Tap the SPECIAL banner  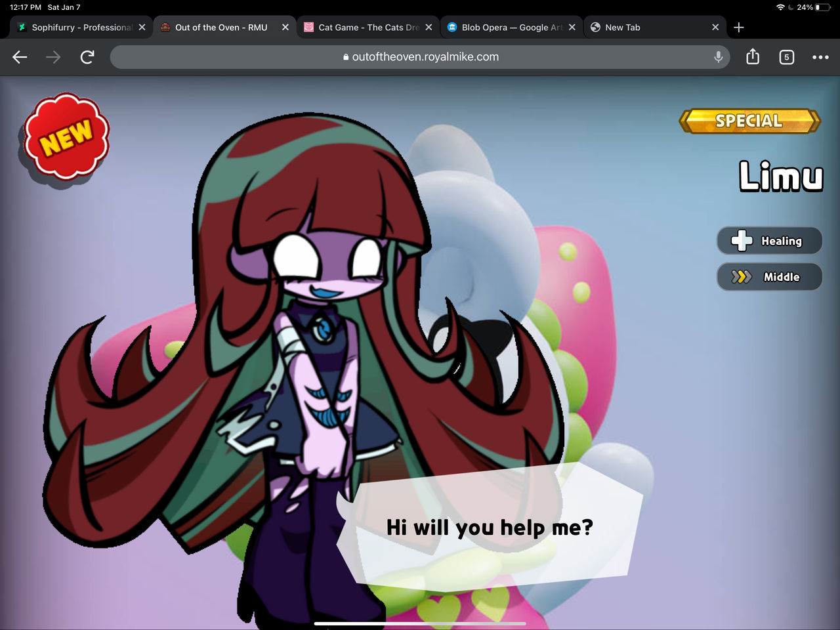tap(749, 121)
